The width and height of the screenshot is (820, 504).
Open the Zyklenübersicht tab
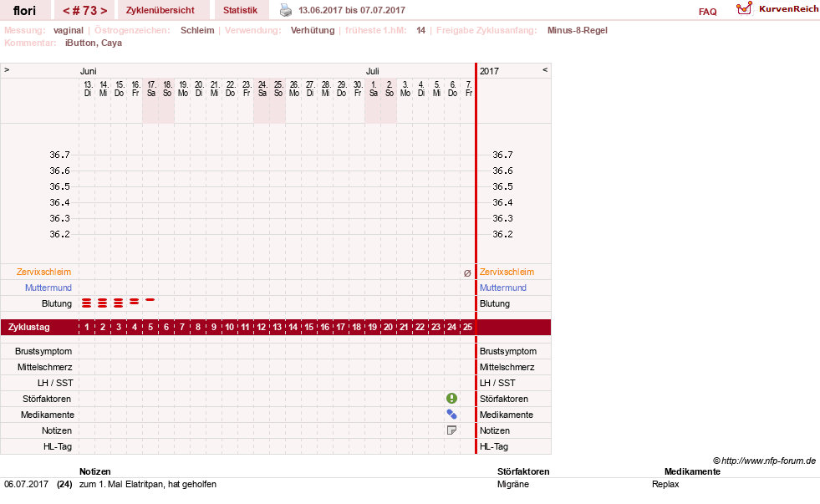(x=160, y=10)
